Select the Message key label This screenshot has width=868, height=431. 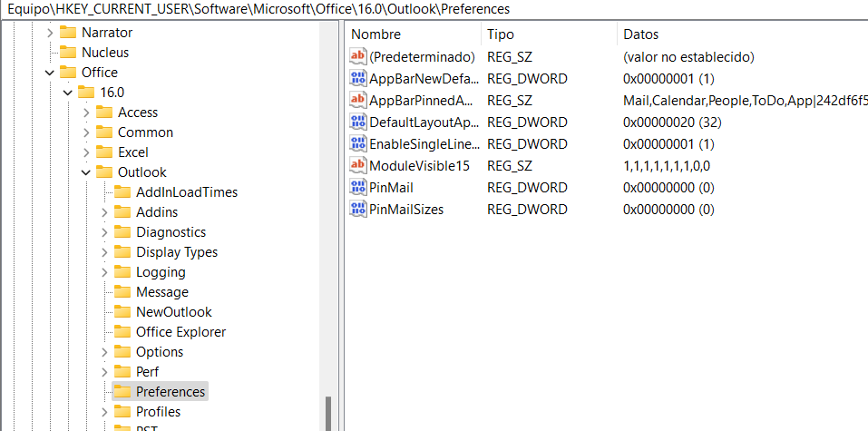[x=162, y=292]
